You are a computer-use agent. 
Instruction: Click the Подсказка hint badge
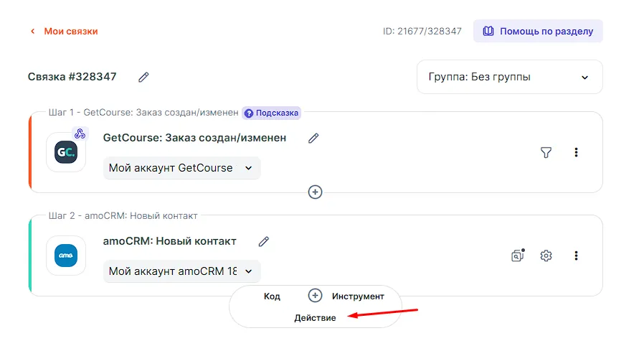(271, 113)
